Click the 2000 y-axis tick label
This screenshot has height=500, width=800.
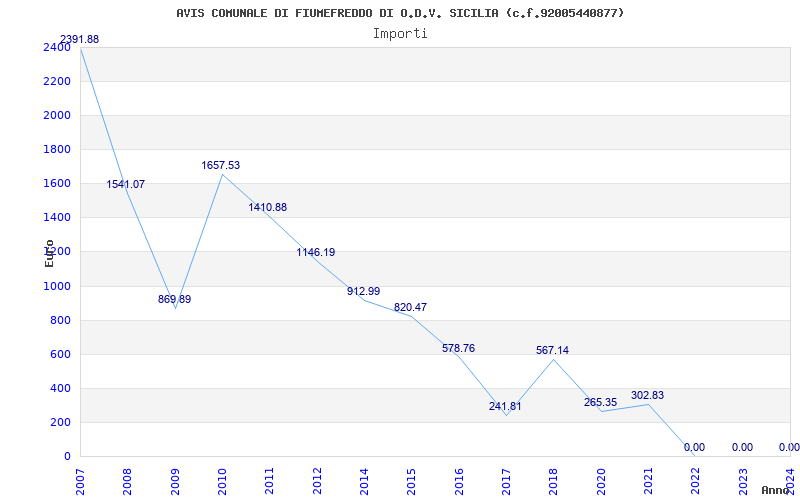click(x=58, y=116)
